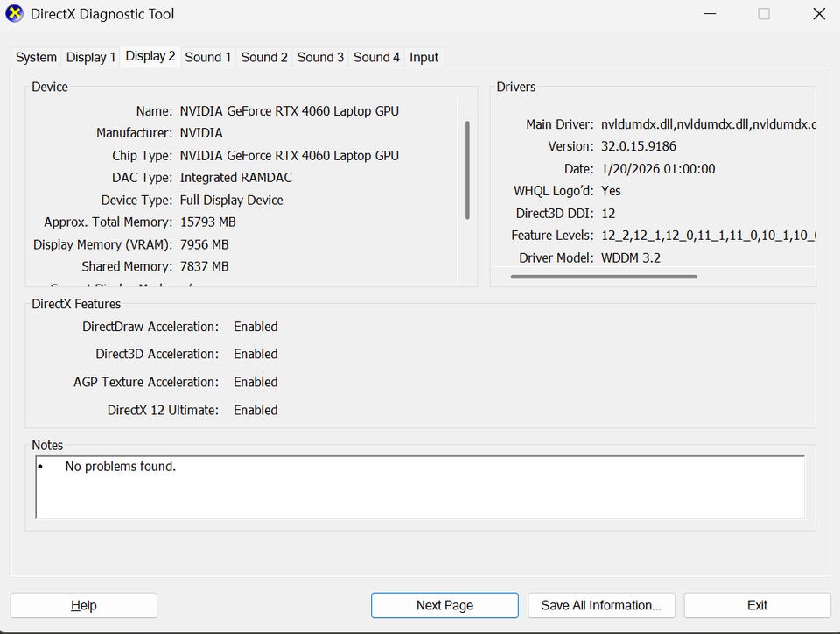This screenshot has height=634, width=840.
Task: Click the '15793 MB' total memory value
Action: [x=208, y=222]
